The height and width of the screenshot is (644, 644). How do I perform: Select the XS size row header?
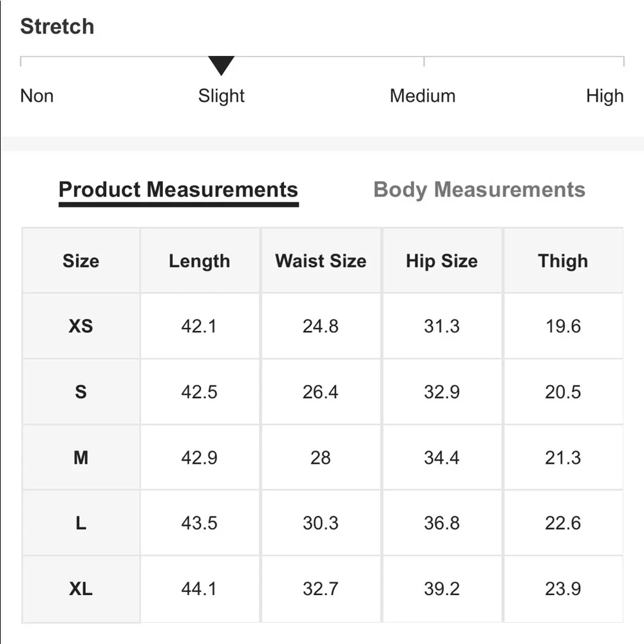(81, 326)
